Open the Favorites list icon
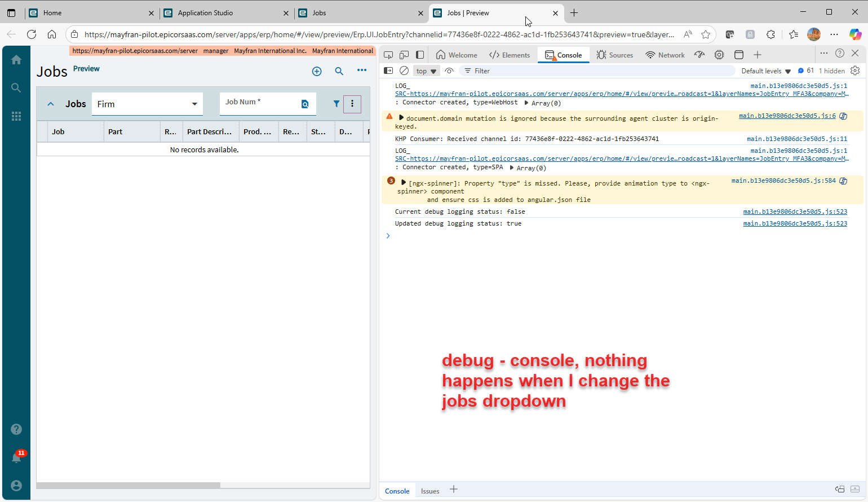This screenshot has width=868, height=502. point(794,34)
